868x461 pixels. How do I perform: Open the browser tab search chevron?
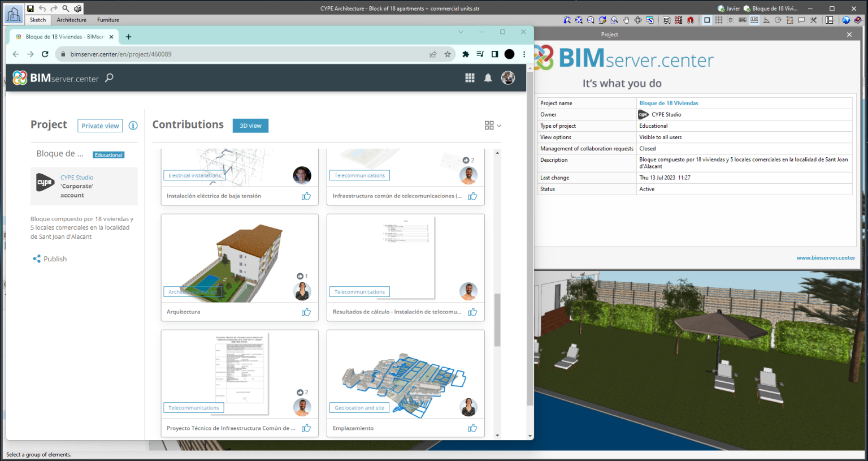461,32
